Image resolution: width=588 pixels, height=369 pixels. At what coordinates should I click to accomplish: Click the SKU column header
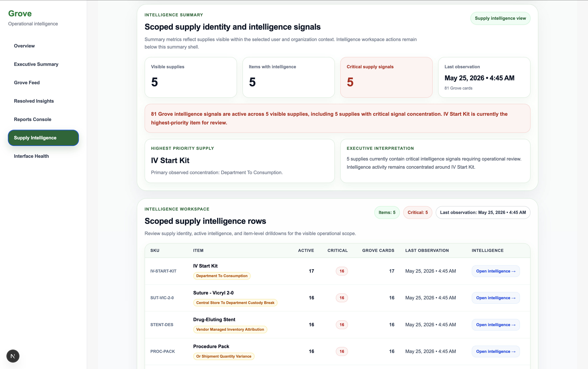click(155, 250)
